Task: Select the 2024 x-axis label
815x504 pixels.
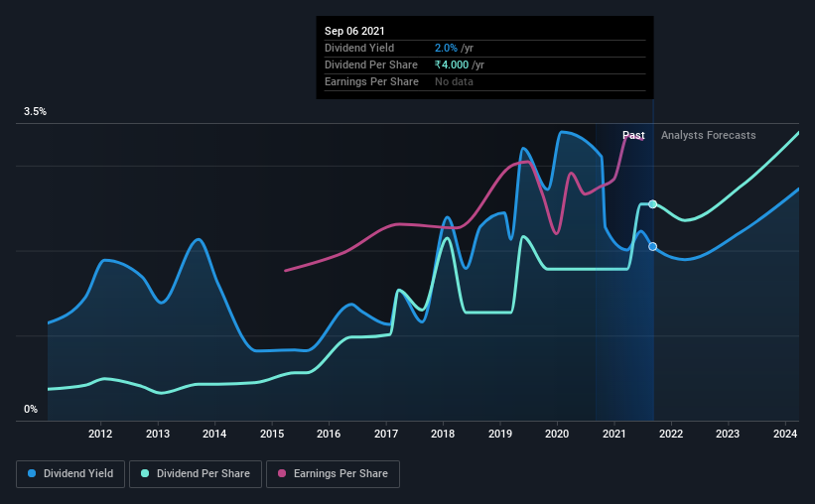Action: tap(785, 434)
